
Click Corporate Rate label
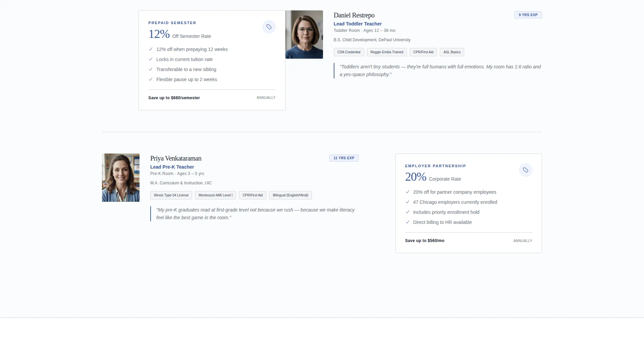coord(445,179)
